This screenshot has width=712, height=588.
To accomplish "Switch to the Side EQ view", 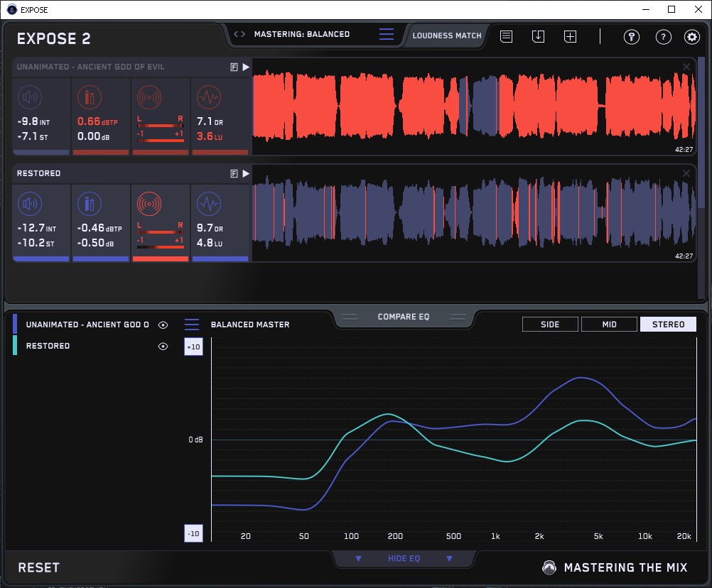I will (x=550, y=325).
